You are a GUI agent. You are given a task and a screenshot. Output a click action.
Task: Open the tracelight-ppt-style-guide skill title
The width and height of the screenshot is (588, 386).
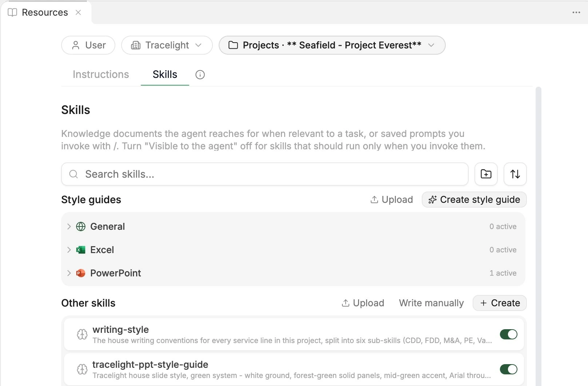(150, 365)
